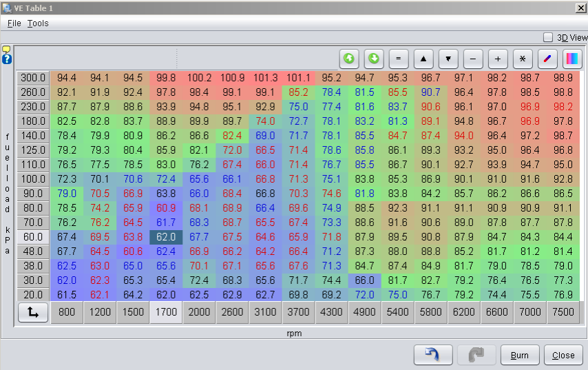Toggle the color gradient shading button
Viewport: 588px width, 370px height.
[572, 59]
